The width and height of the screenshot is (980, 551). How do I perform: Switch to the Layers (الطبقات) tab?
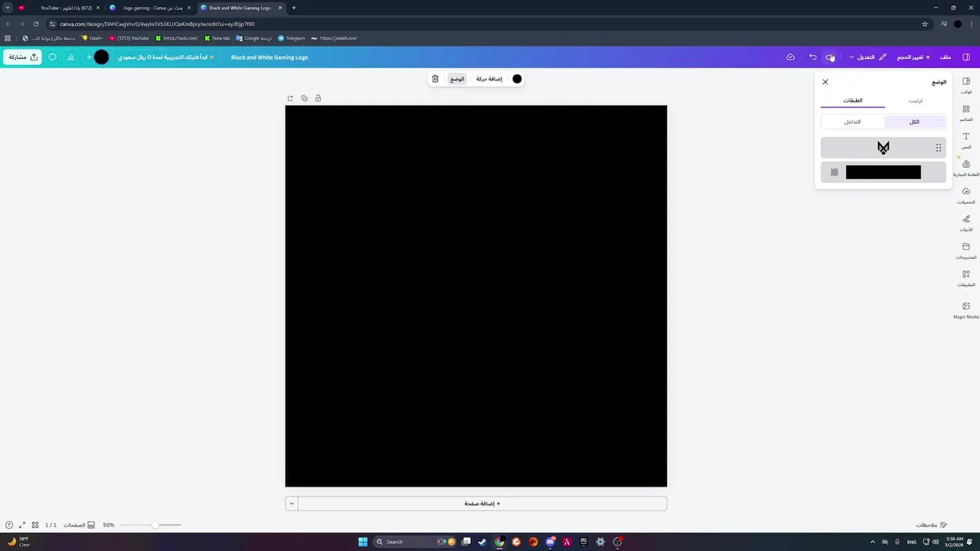point(853,100)
